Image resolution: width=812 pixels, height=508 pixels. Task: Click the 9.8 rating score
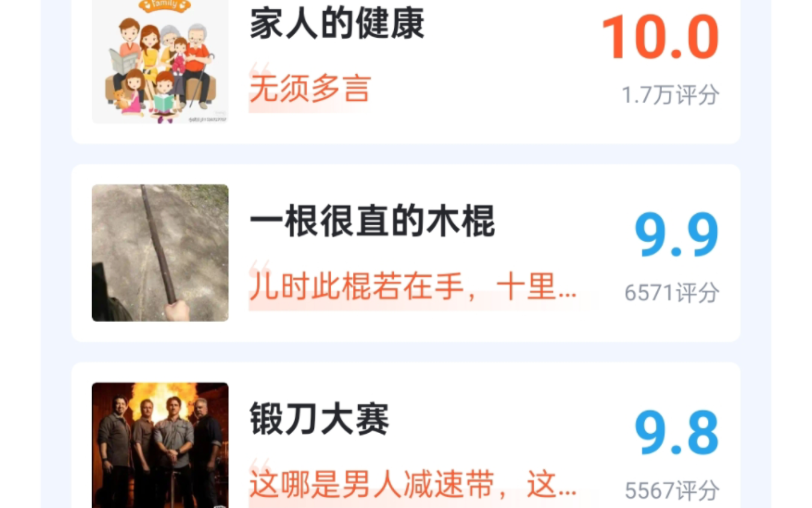676,432
